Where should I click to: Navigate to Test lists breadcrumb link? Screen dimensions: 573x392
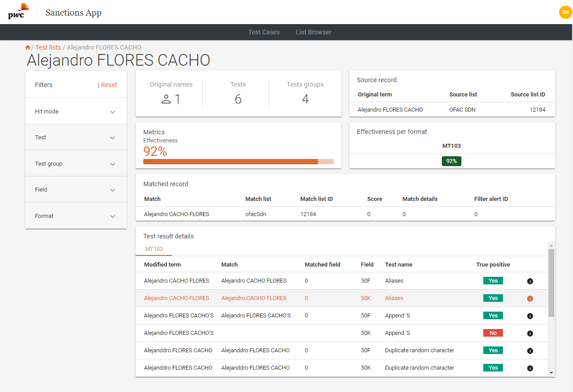pyautogui.click(x=48, y=47)
